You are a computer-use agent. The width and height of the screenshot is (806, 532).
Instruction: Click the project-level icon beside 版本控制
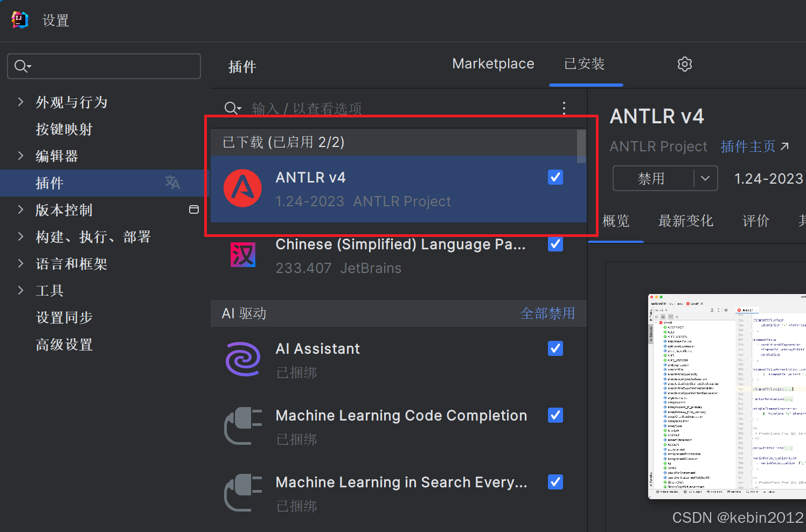point(194,209)
